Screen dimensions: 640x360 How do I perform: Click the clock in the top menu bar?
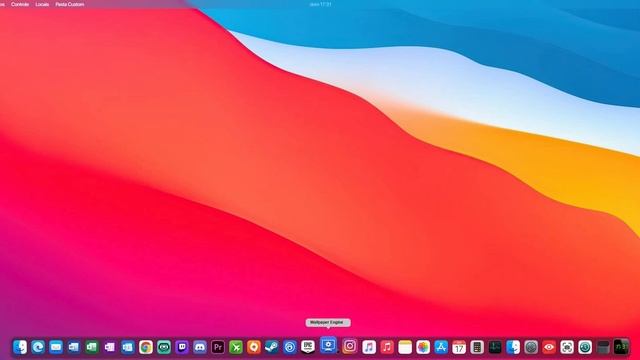(x=320, y=4)
